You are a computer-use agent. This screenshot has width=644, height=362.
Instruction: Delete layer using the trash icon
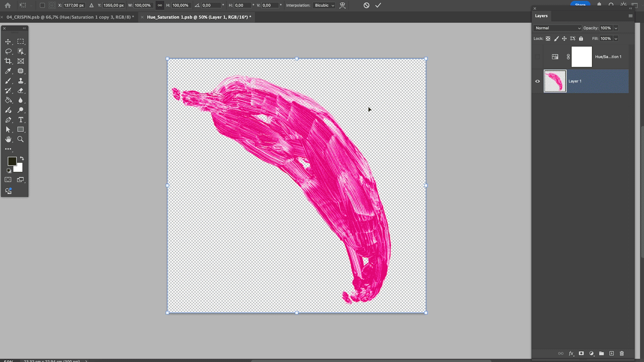pyautogui.click(x=622, y=353)
